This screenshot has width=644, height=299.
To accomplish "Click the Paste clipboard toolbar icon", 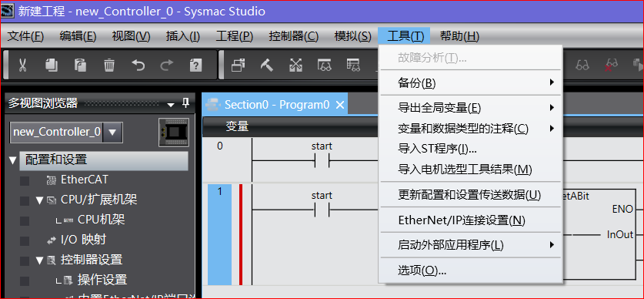I will (x=80, y=65).
